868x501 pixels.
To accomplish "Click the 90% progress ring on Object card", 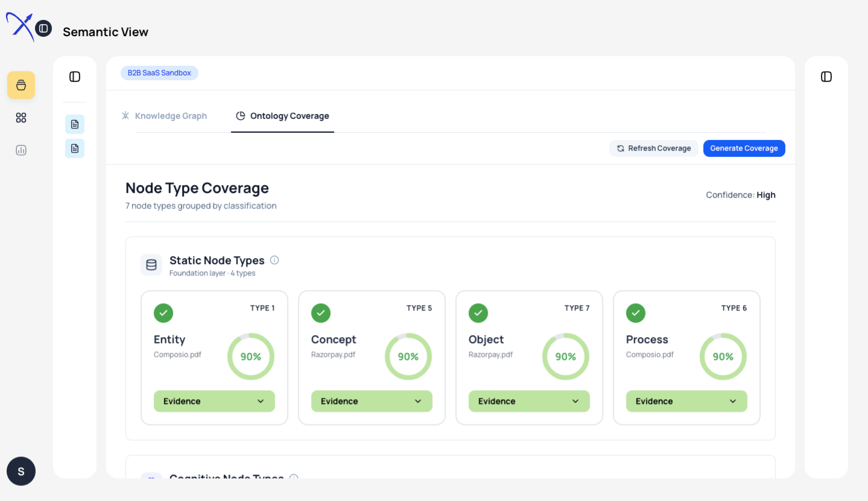I will click(x=565, y=356).
